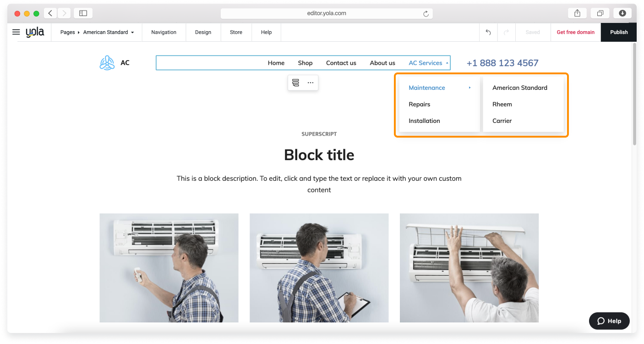This screenshot has width=644, height=344.
Task: Click the Home navigation link
Action: point(276,63)
